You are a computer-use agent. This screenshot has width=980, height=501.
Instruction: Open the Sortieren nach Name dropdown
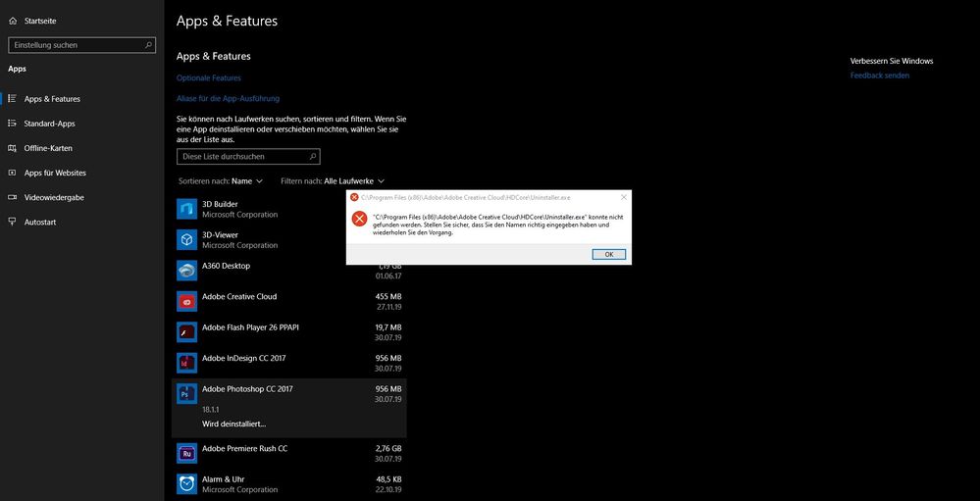221,181
